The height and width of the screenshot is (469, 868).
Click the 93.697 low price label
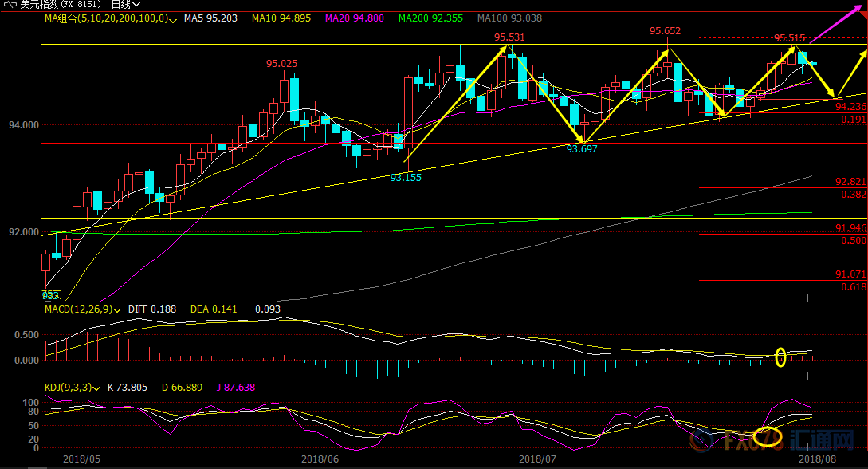(x=582, y=148)
